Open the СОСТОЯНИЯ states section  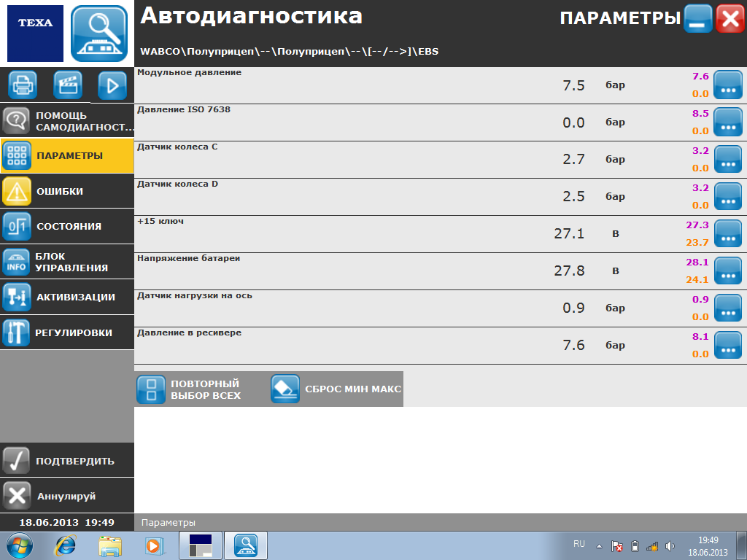point(67,226)
